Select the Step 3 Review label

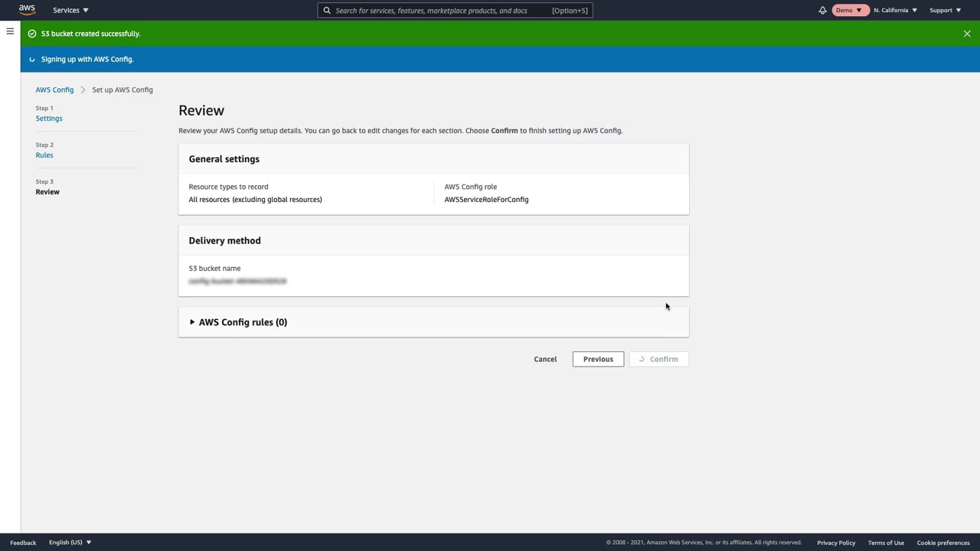[47, 192]
